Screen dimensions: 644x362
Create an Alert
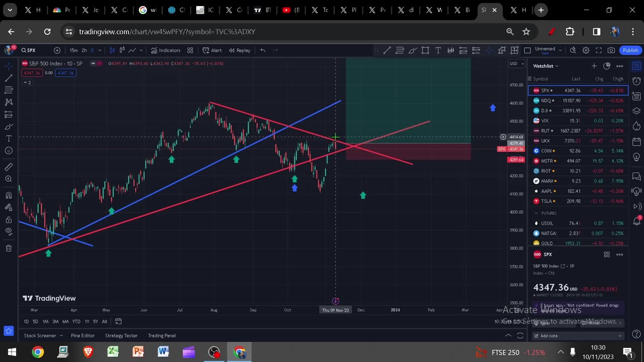pyautogui.click(x=212, y=50)
